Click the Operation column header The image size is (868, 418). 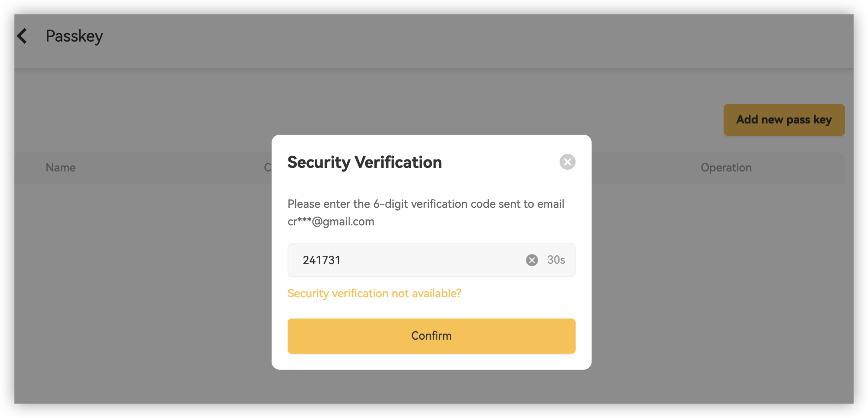[x=726, y=168]
